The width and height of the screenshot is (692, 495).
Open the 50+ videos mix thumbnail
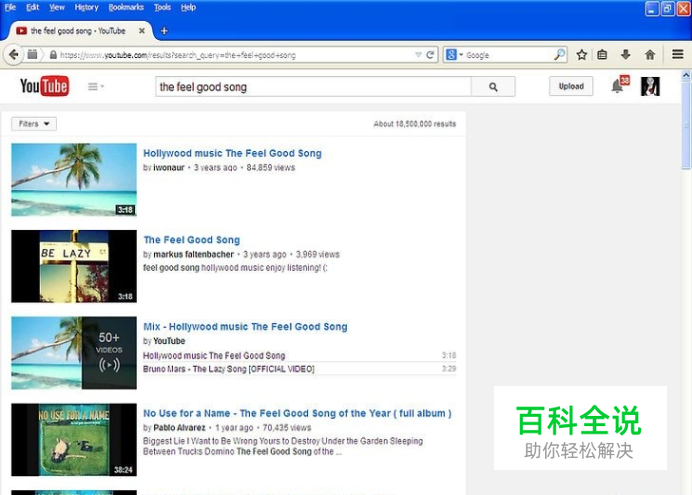(74, 353)
